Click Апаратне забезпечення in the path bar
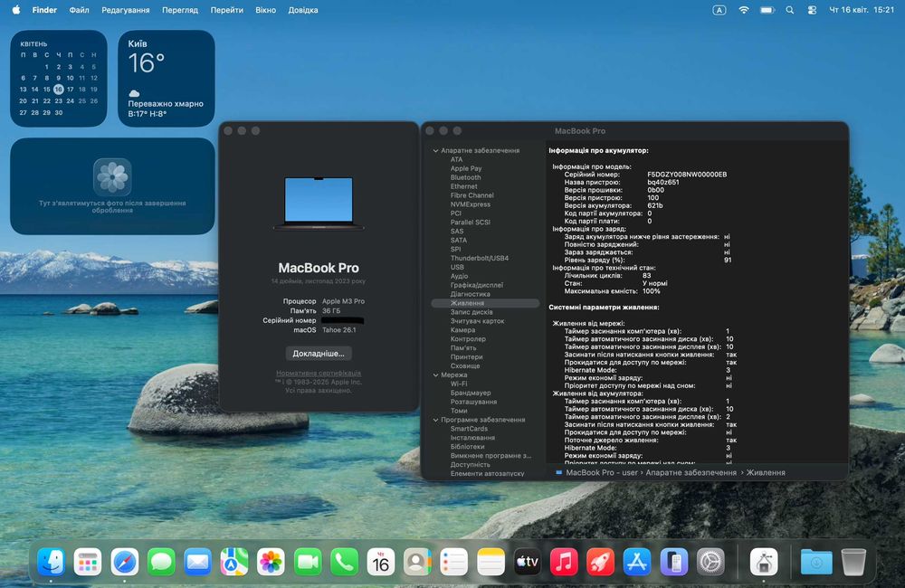This screenshot has height=588, width=905. point(691,472)
